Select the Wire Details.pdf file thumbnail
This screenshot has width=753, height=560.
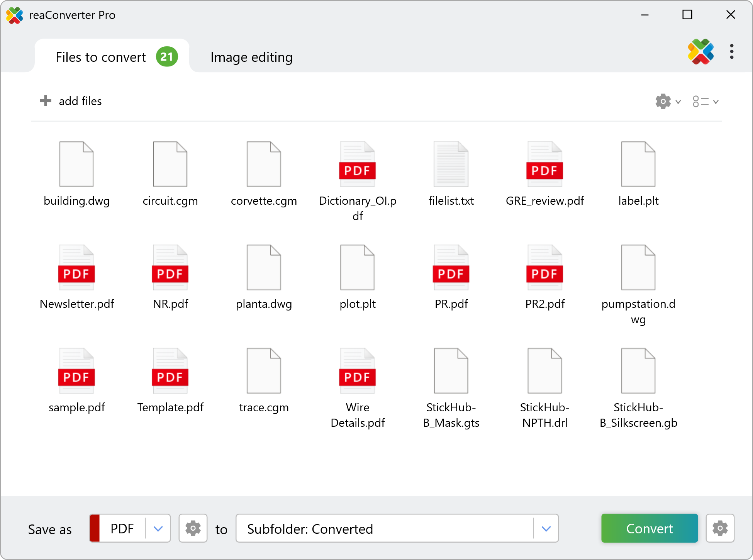[357, 371]
